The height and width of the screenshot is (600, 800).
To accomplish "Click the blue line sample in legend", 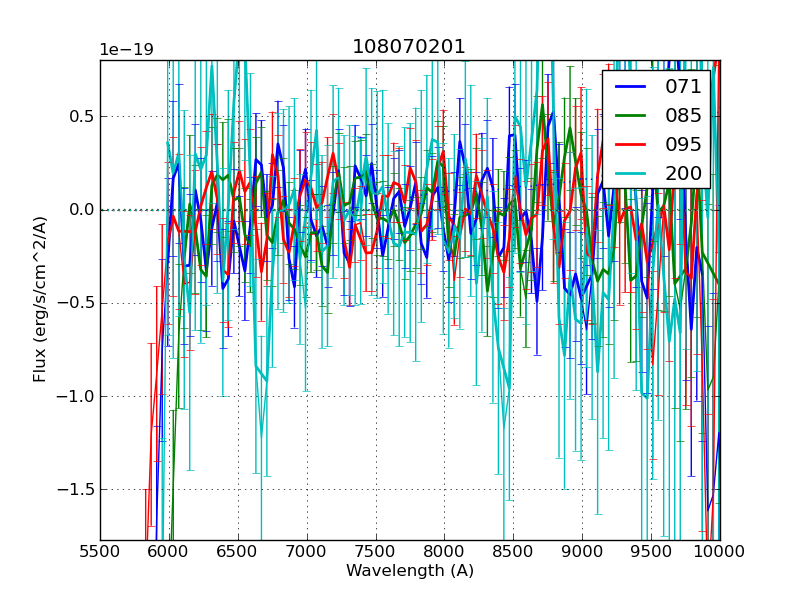I will pos(632,86).
